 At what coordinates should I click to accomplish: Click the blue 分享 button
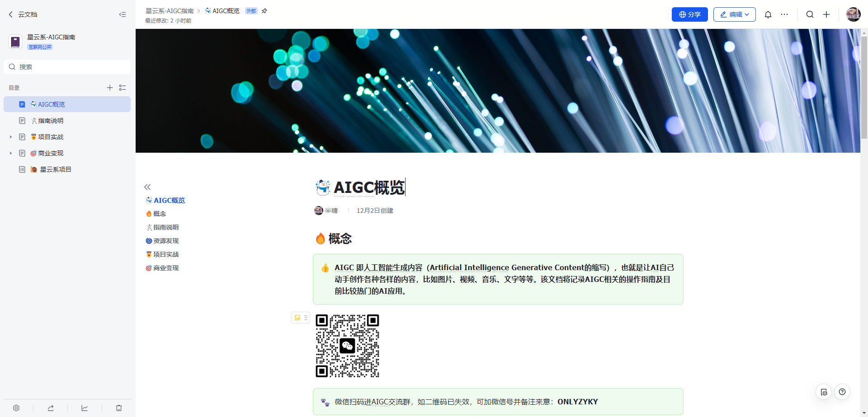689,14
